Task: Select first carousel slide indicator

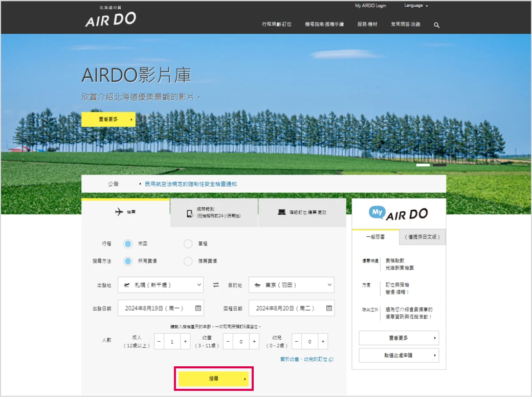Action: [x=423, y=165]
